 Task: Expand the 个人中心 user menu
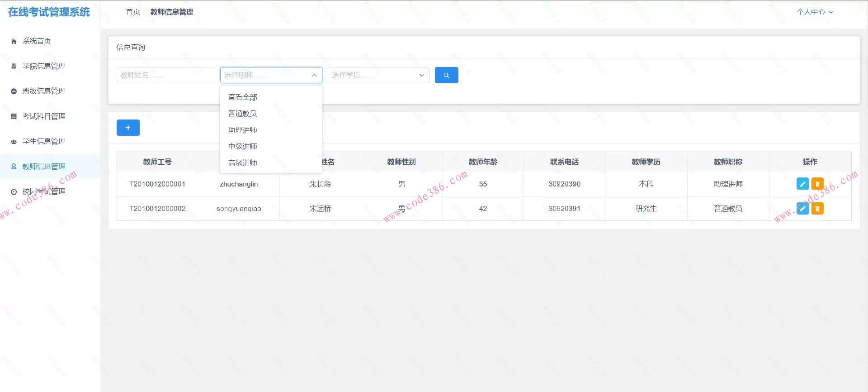tap(815, 12)
